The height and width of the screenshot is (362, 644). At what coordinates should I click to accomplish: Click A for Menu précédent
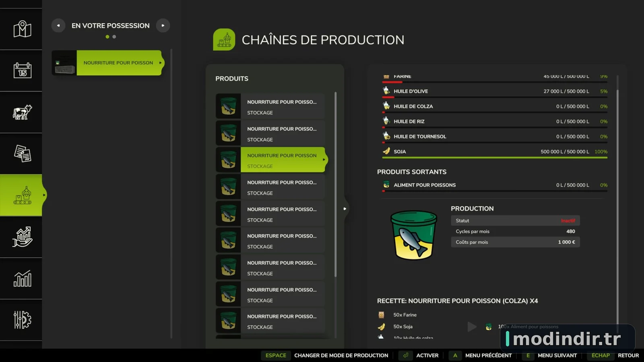coord(455,356)
